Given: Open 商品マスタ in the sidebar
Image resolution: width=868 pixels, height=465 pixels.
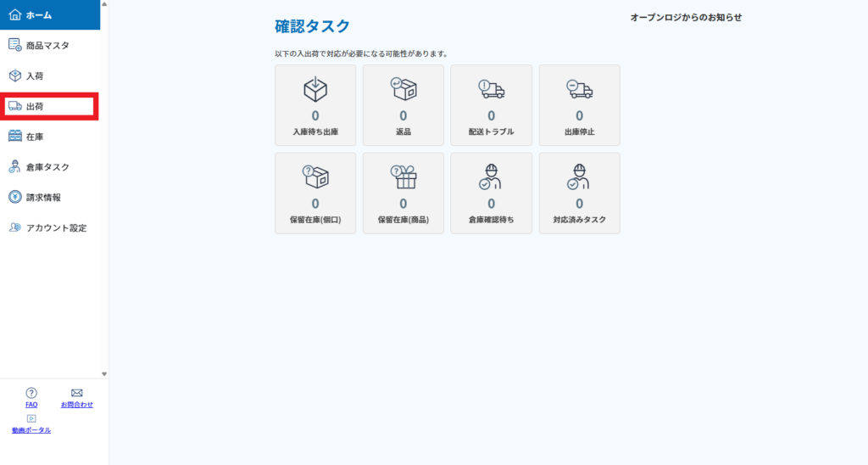Looking at the screenshot, I should coord(49,45).
